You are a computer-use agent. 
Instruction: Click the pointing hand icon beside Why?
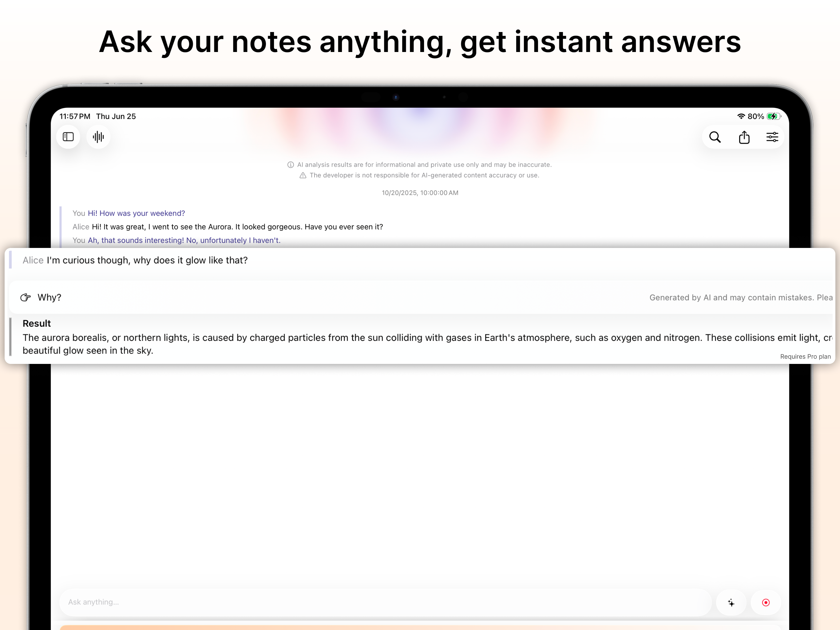(26, 297)
